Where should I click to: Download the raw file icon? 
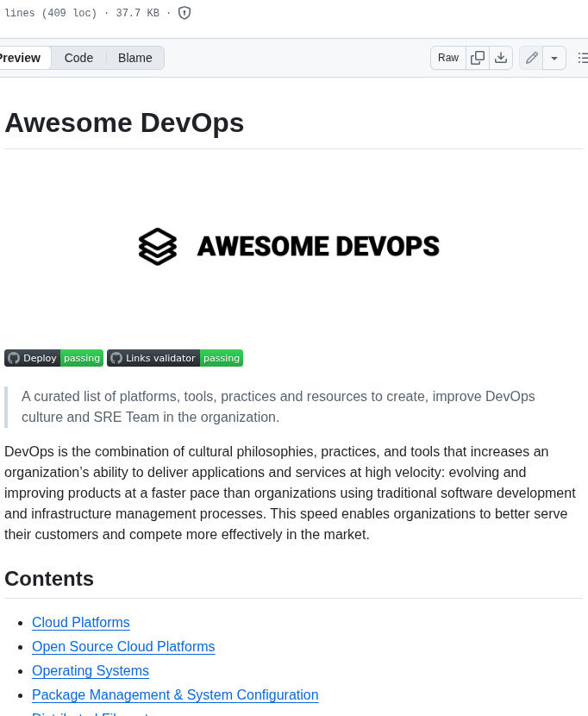[501, 58]
